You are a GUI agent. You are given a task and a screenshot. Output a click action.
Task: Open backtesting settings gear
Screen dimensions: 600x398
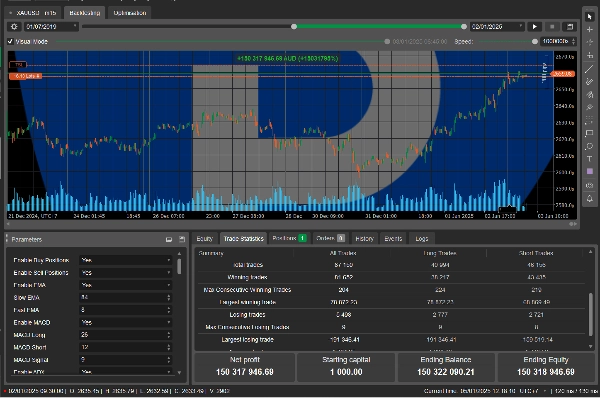[14, 26]
